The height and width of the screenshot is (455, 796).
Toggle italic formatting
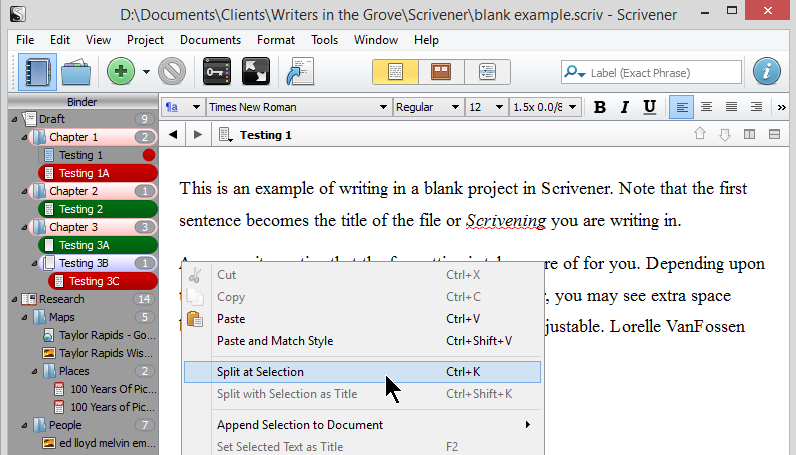pyautogui.click(x=625, y=107)
